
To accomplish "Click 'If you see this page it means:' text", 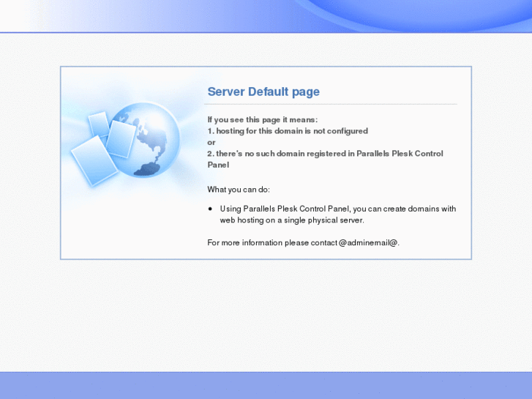I will 263,120.
